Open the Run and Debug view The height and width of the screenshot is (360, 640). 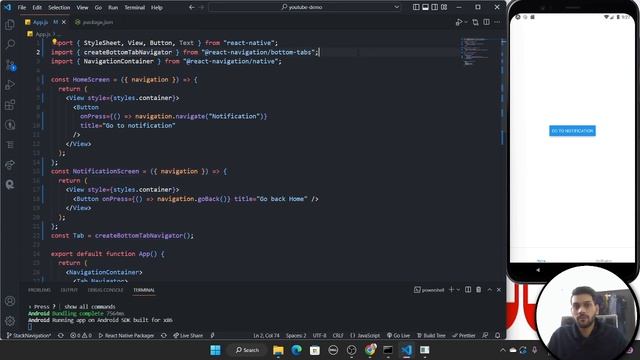click(x=10, y=84)
